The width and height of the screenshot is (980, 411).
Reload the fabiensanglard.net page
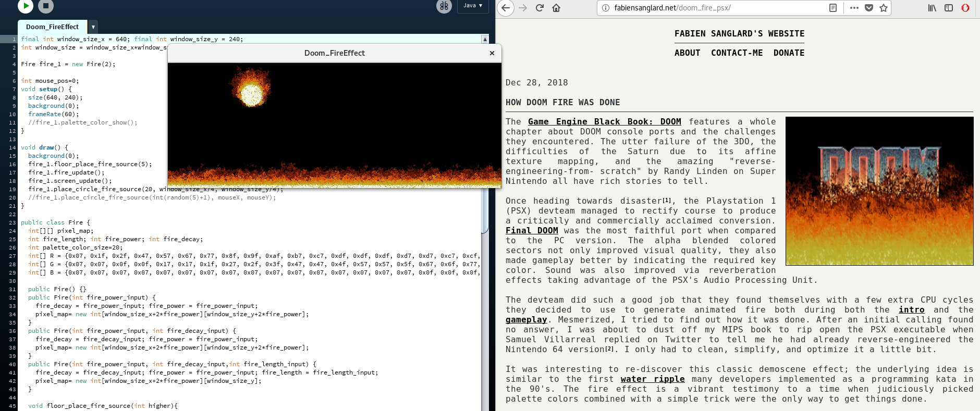point(540,8)
